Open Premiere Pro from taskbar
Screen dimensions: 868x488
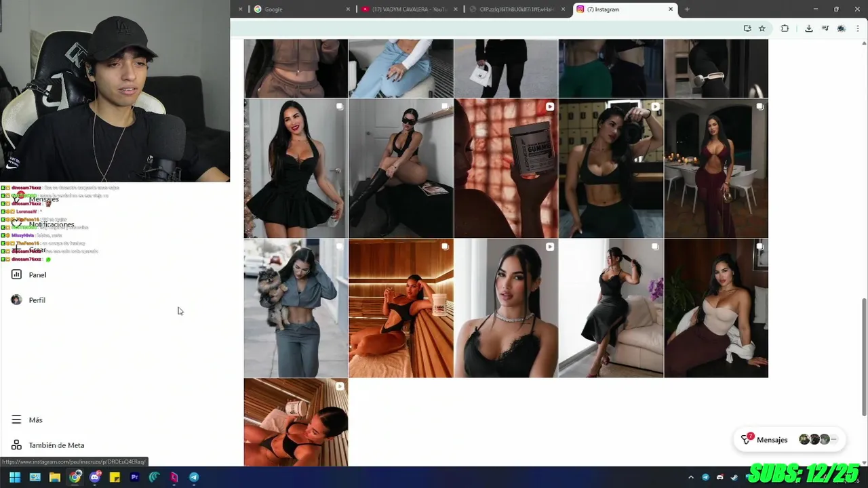(x=134, y=477)
